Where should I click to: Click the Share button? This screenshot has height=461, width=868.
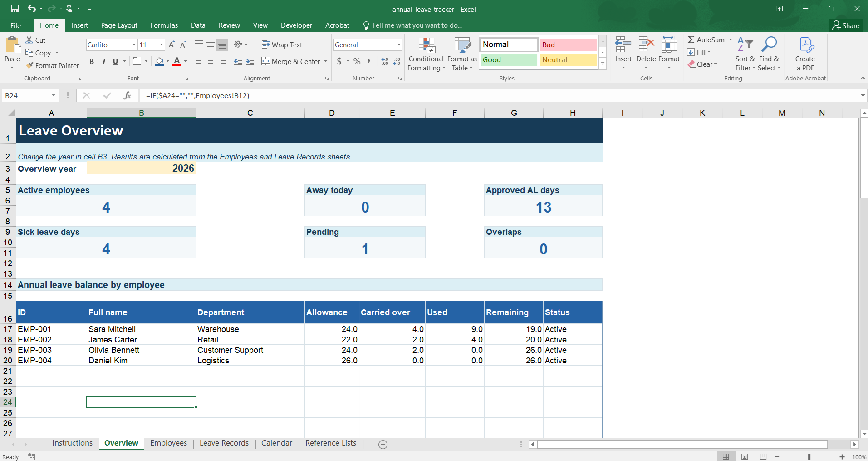click(x=846, y=25)
